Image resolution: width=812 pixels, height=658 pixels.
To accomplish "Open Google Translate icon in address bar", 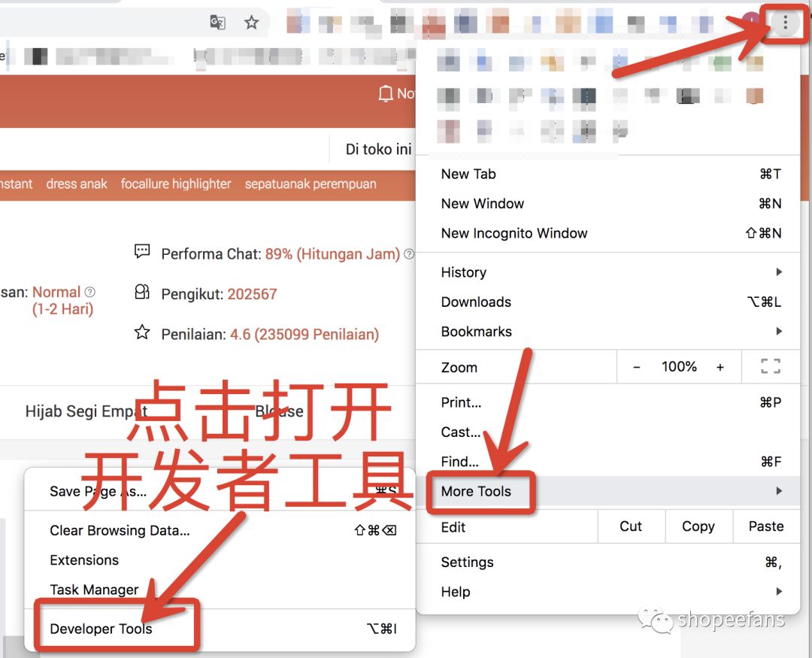I will pyautogui.click(x=217, y=23).
